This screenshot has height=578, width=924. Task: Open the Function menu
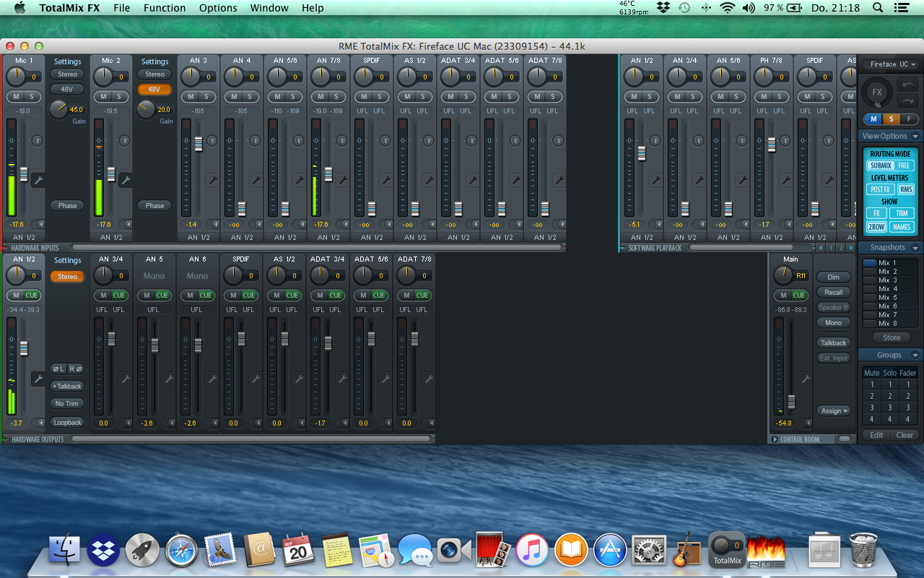tap(165, 8)
